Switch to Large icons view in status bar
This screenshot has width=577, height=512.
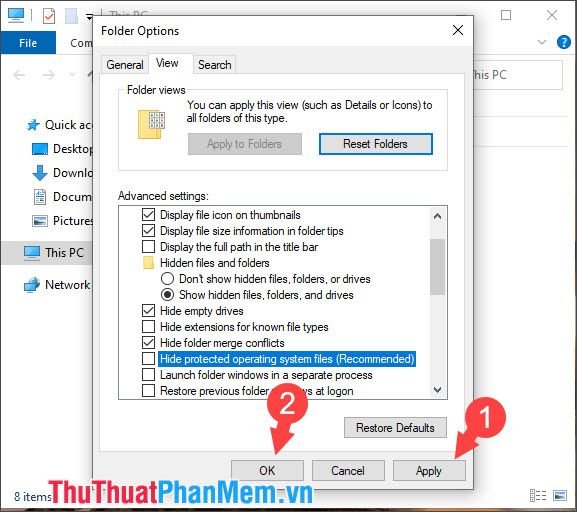pos(560,496)
